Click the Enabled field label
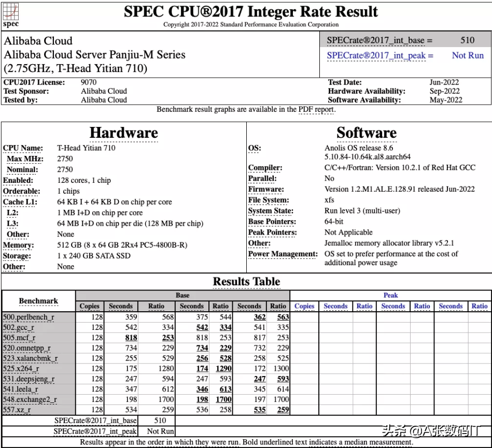Viewport: 492px width, 448px height. pos(18,180)
